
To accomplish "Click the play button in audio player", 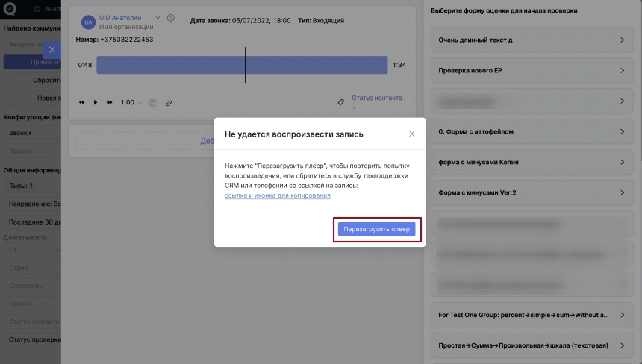I will [x=96, y=103].
